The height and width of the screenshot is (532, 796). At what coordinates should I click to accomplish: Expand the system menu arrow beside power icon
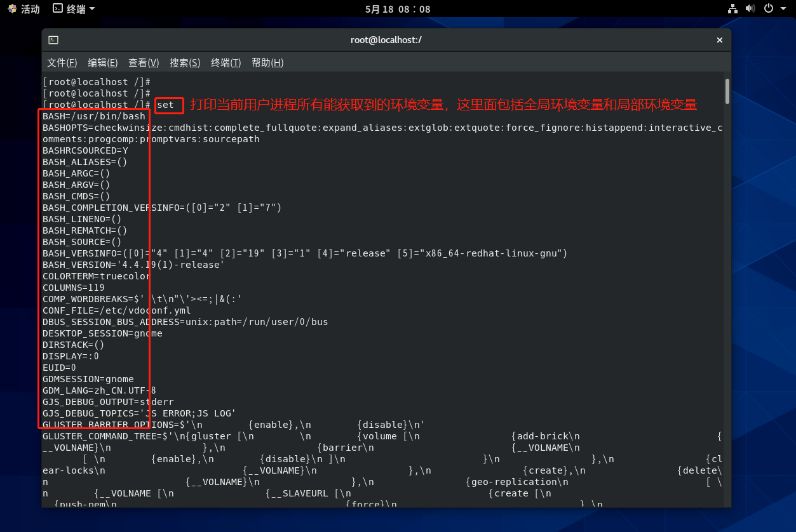pos(782,9)
